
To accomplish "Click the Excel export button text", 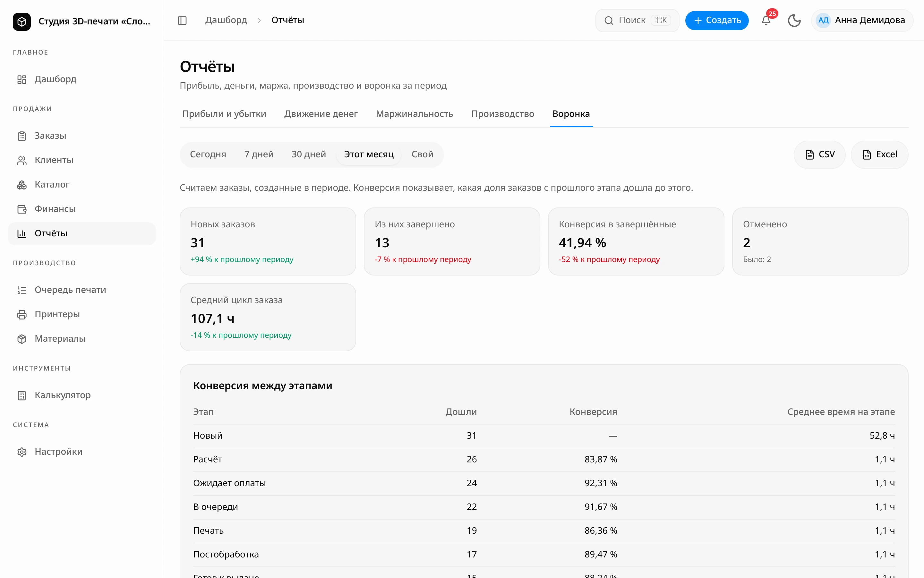I will point(886,154).
